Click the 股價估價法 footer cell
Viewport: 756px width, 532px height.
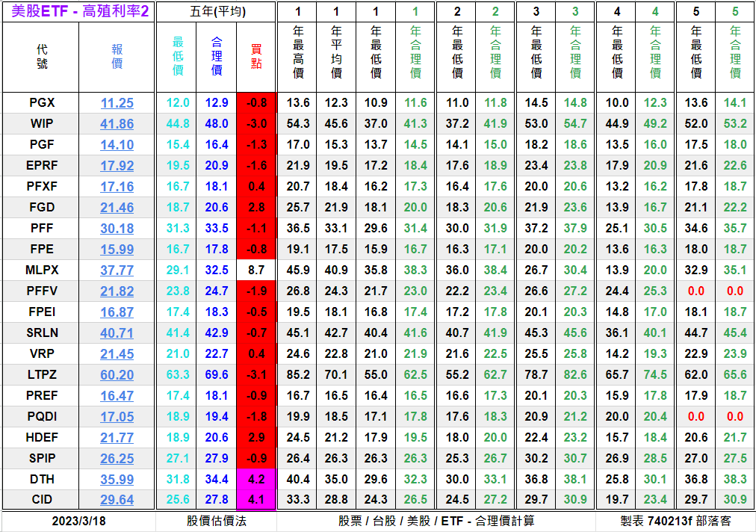(x=217, y=522)
